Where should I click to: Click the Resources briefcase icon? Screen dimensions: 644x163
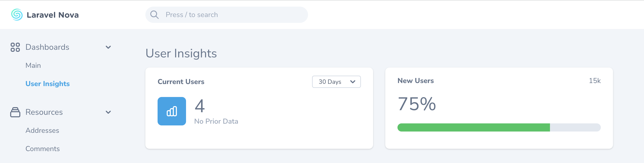tap(15, 112)
